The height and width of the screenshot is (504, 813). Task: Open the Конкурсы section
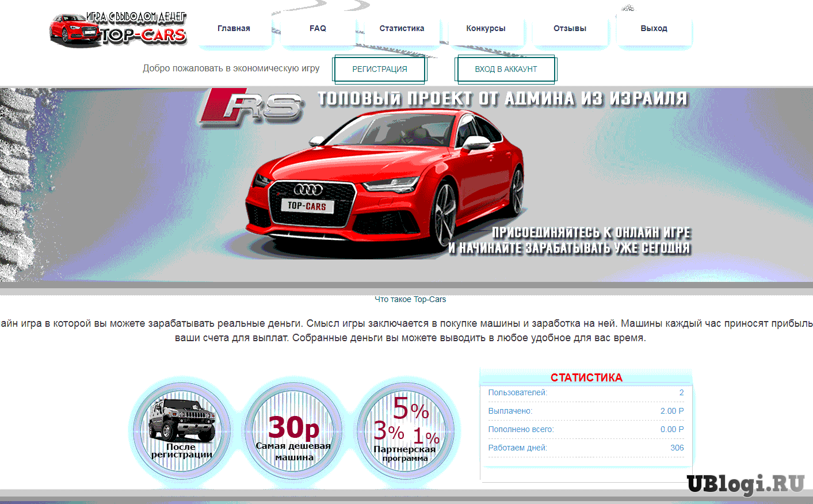click(x=486, y=28)
